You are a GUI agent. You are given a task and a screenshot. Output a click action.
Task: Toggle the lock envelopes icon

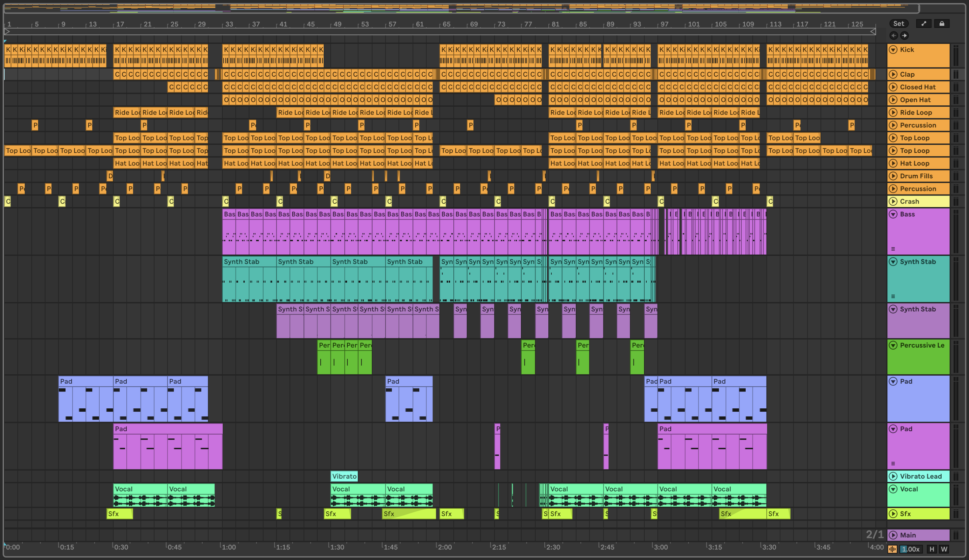point(941,23)
